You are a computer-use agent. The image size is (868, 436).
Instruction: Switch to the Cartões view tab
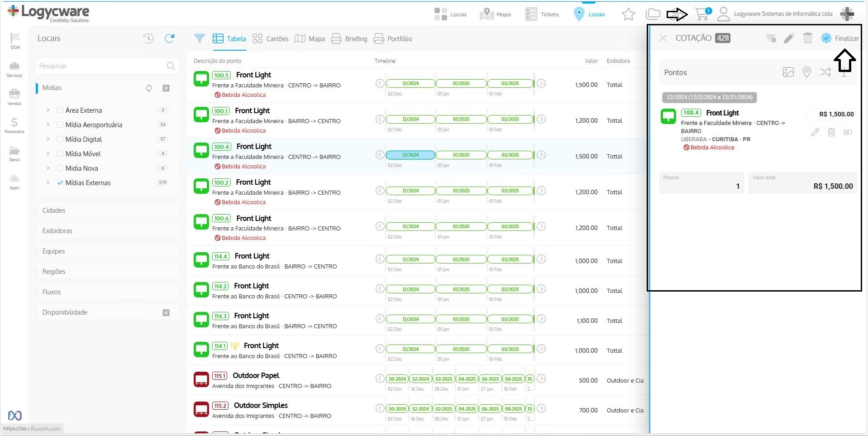[270, 39]
